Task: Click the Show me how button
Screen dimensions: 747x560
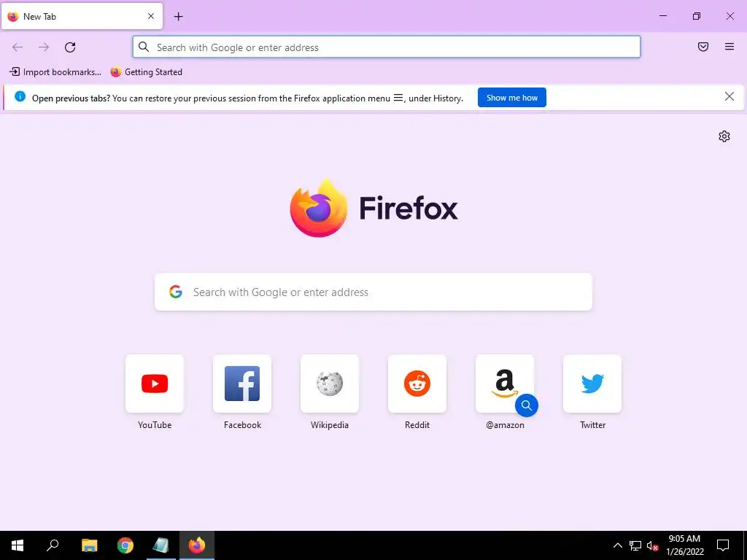Action: [511, 98]
